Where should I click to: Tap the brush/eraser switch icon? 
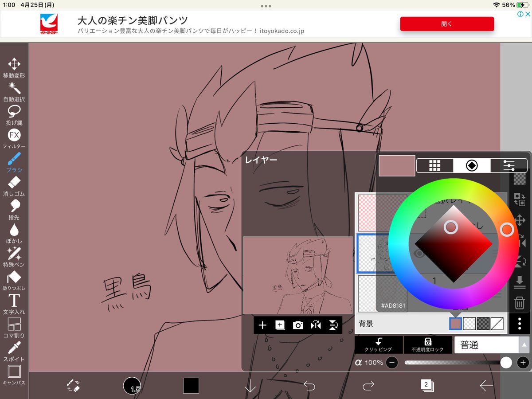(73, 385)
